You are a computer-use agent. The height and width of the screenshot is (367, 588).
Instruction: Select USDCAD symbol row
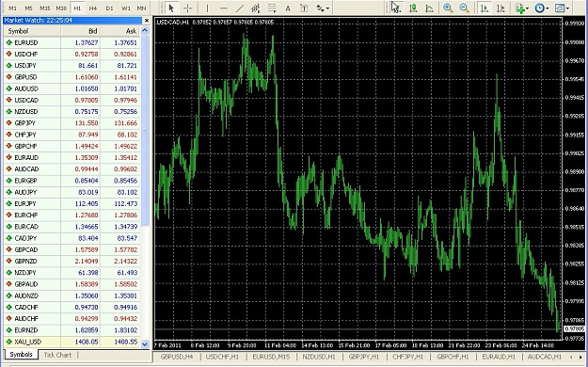coord(72,100)
